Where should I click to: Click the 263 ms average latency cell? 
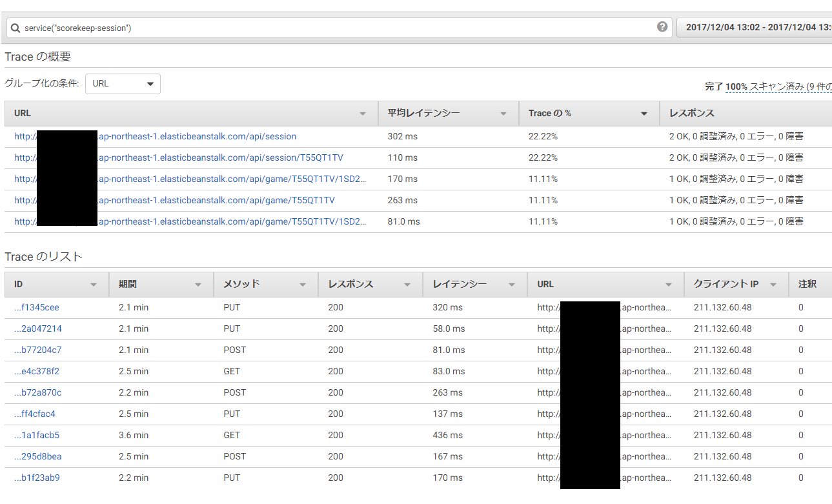pyautogui.click(x=403, y=200)
